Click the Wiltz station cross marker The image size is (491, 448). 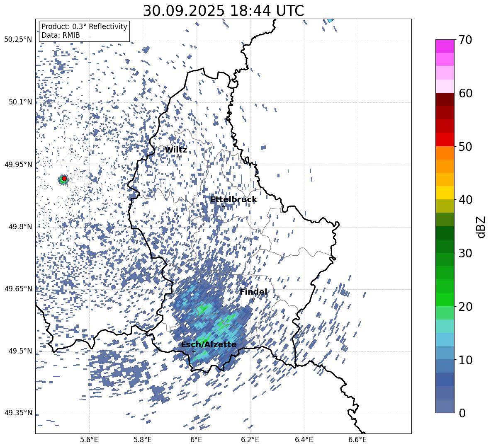coord(178,156)
